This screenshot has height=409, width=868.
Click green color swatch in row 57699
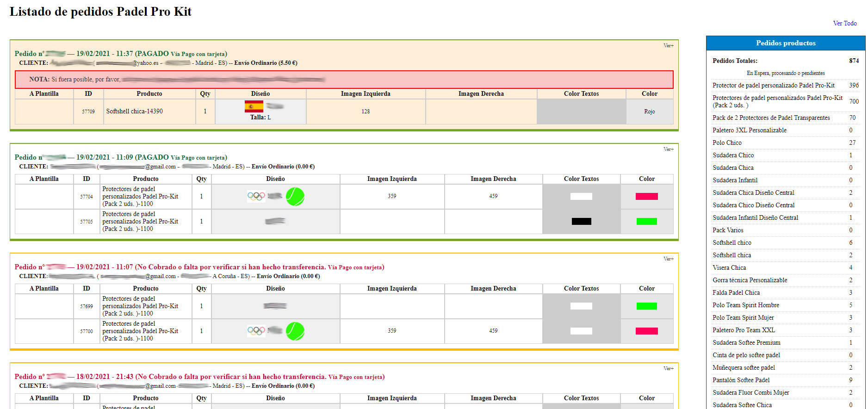(x=647, y=306)
